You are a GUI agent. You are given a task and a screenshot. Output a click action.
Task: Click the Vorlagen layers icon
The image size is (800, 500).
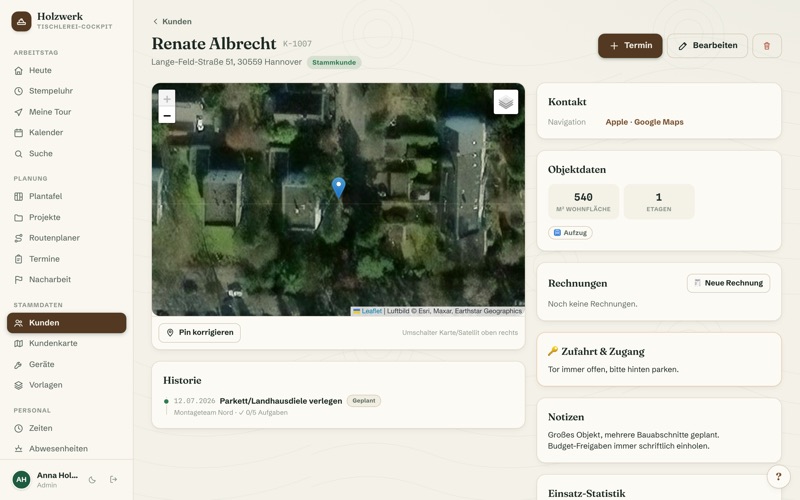[x=18, y=385]
